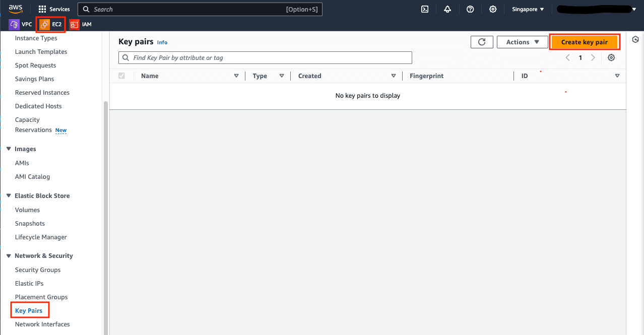Launch the CloudShell terminal icon
The image size is (644, 335).
pos(425,9)
